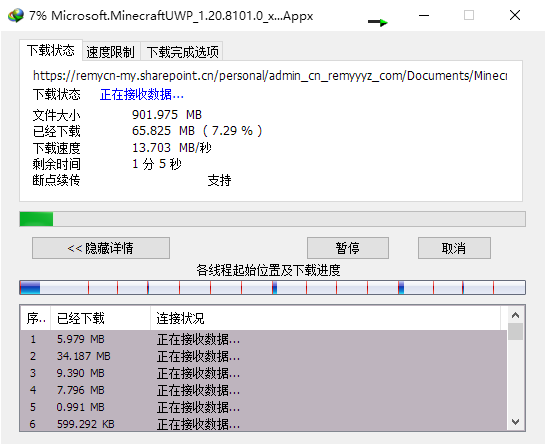This screenshot has width=546, height=445.
Task: Click the resume capability value 支持
Action: point(219,180)
